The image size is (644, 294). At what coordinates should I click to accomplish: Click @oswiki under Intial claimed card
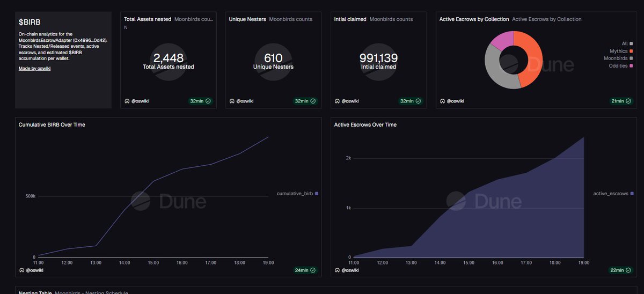point(350,101)
